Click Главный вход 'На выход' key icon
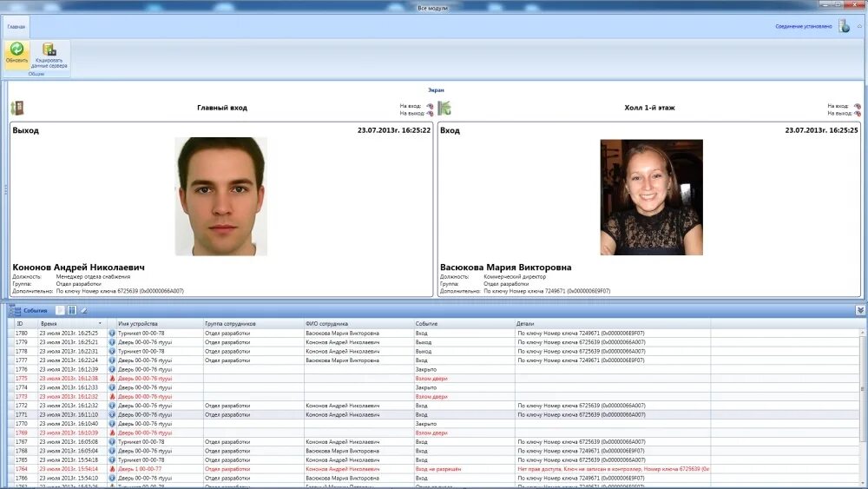 click(x=431, y=113)
